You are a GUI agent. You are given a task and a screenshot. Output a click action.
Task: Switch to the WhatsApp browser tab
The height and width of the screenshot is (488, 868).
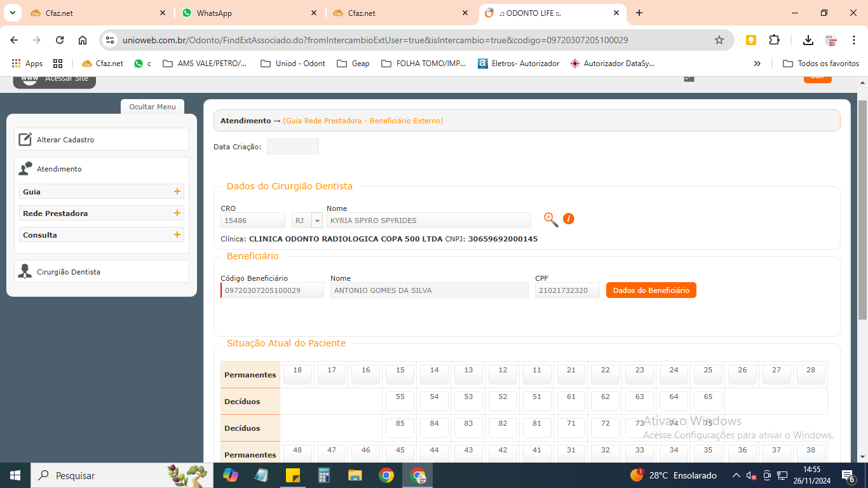click(250, 13)
